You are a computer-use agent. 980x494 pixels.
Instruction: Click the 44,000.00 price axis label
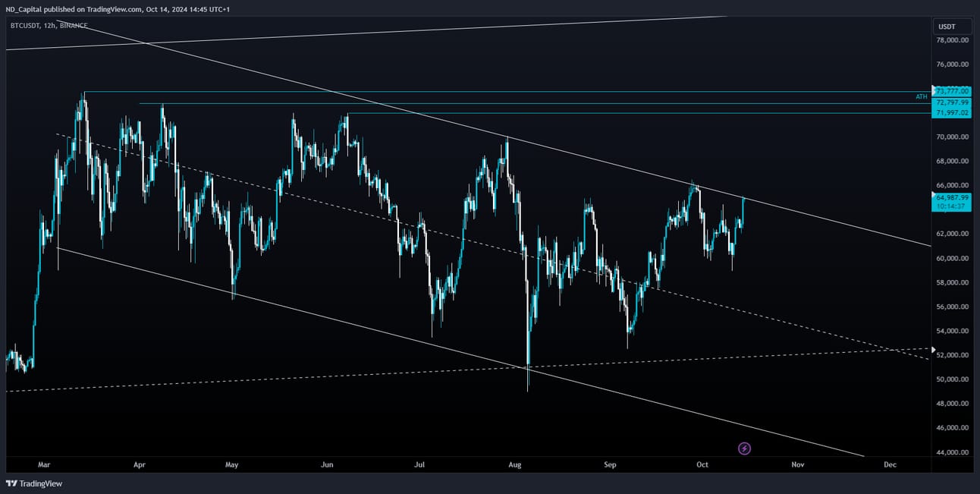[953, 452]
